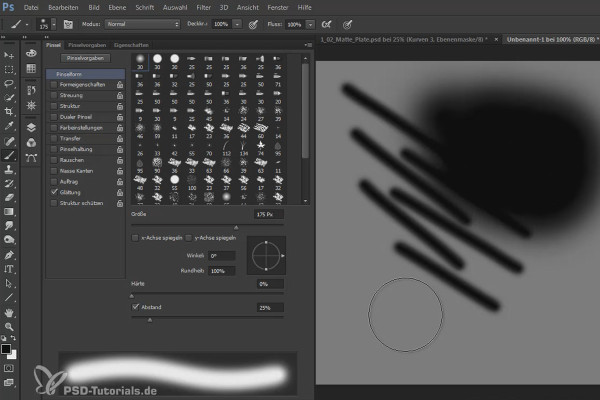600x400 pixels.
Task: Select the Hand tool
Action: (x=8, y=313)
